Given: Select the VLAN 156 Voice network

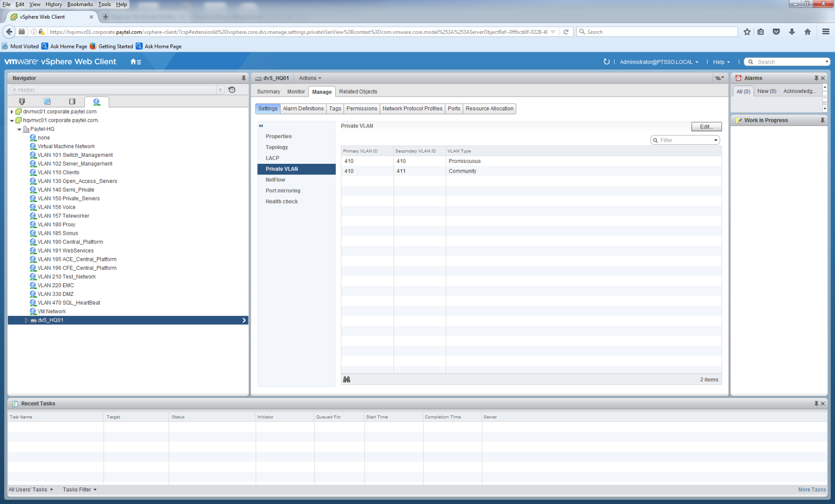Looking at the screenshot, I should (57, 207).
